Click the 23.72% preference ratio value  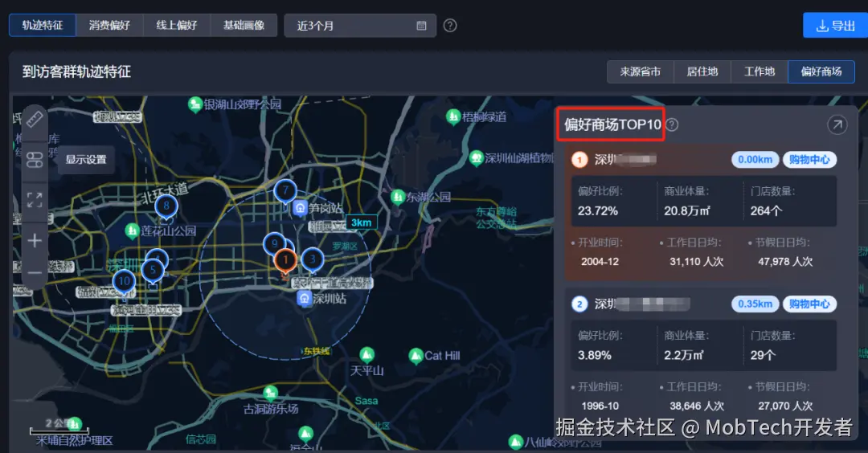tap(598, 211)
